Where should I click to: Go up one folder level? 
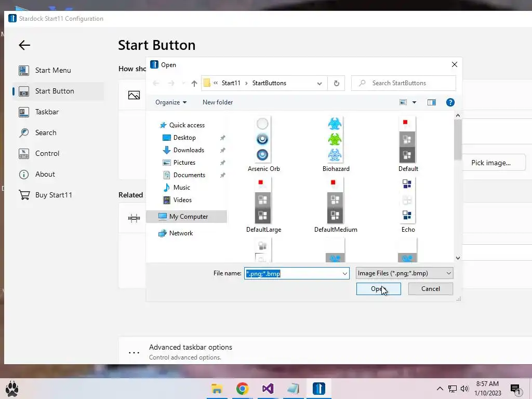click(x=194, y=83)
